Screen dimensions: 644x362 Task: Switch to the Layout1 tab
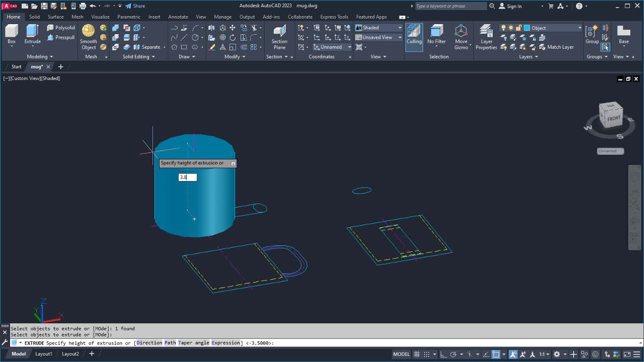pos(43,353)
